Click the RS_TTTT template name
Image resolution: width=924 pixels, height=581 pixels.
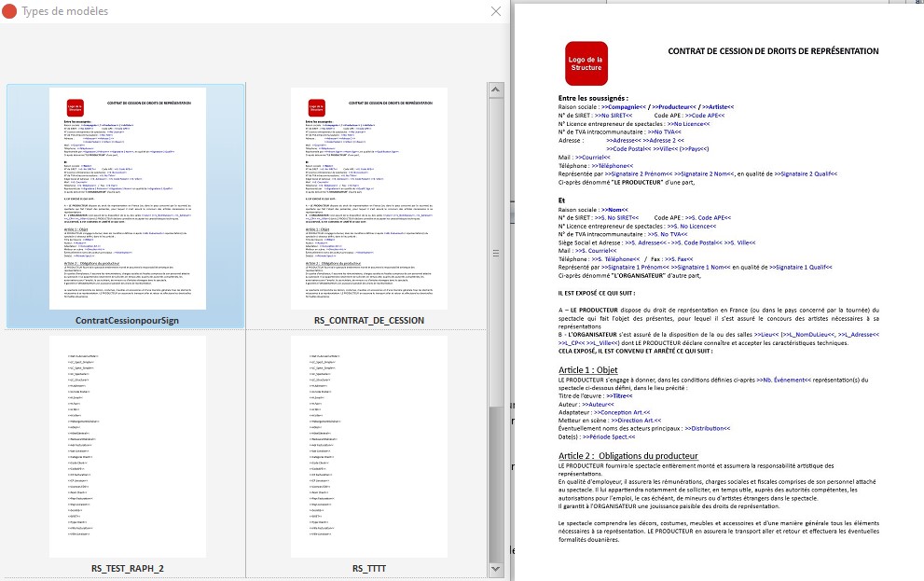pos(369,568)
